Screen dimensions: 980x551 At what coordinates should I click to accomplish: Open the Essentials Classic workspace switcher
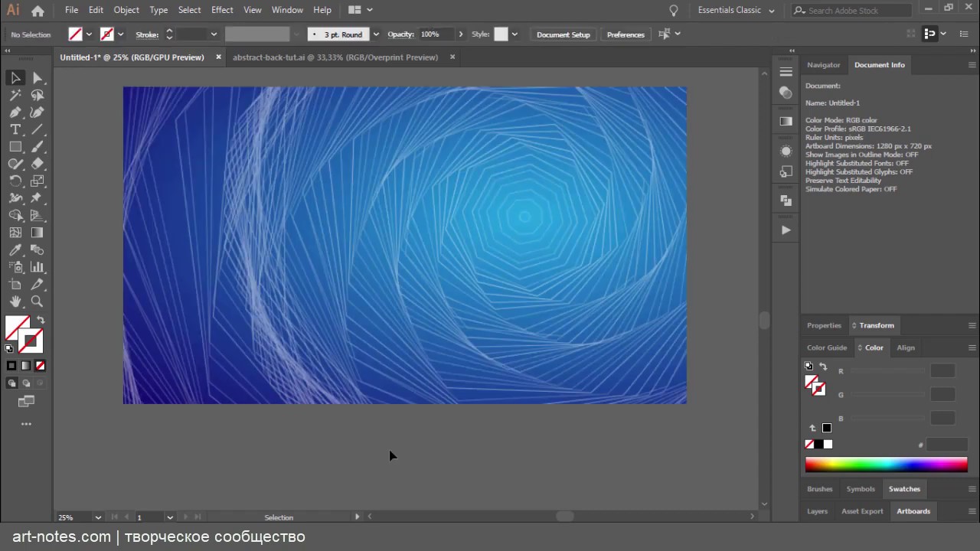coord(736,10)
